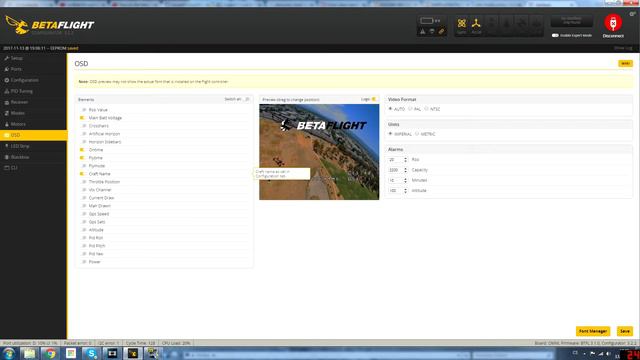Open the Modes tab

tap(33, 113)
